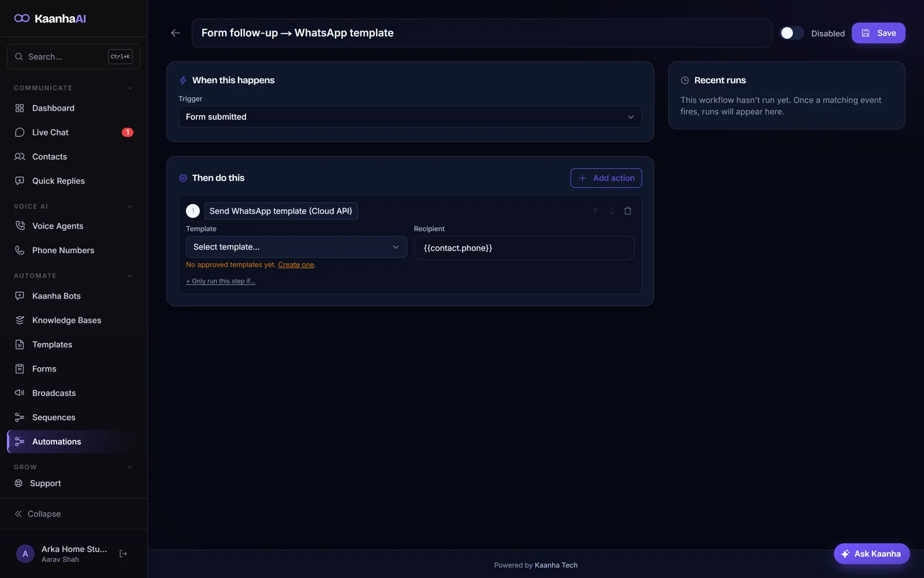Click the log out icon
The image size is (924, 578).
(x=123, y=554)
